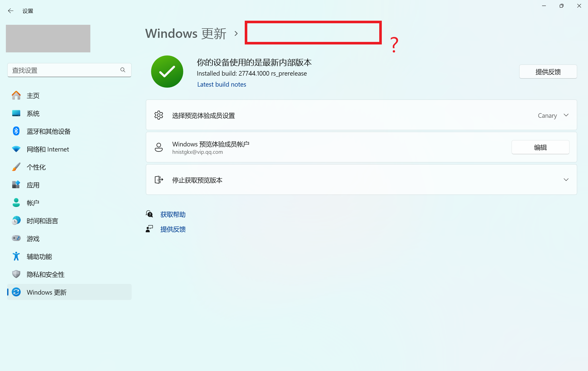
Task: Click the gear icon for Insider settings
Action: click(159, 115)
